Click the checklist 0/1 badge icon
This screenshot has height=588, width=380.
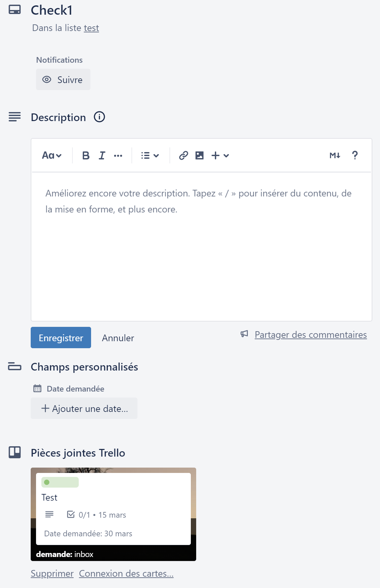pos(71,514)
